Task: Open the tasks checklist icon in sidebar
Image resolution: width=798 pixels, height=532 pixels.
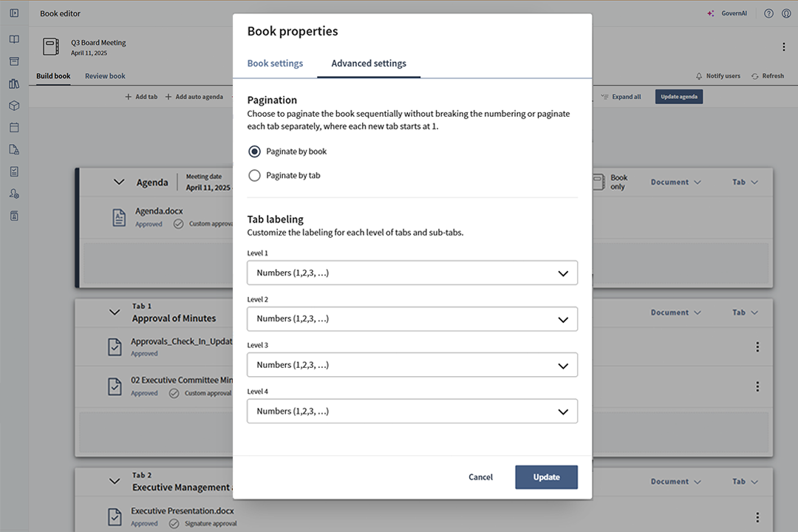Action: [13, 171]
